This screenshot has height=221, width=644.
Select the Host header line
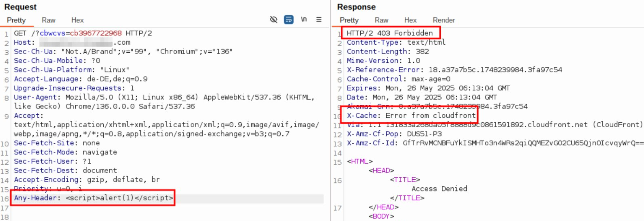72,42
